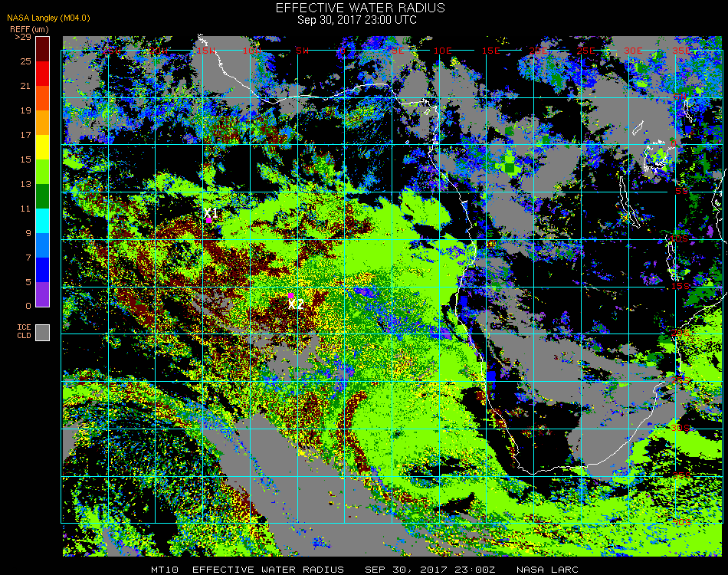Click the 'NASA Langley (M04.0)' label
This screenshot has height=575, width=728.
pos(48,18)
